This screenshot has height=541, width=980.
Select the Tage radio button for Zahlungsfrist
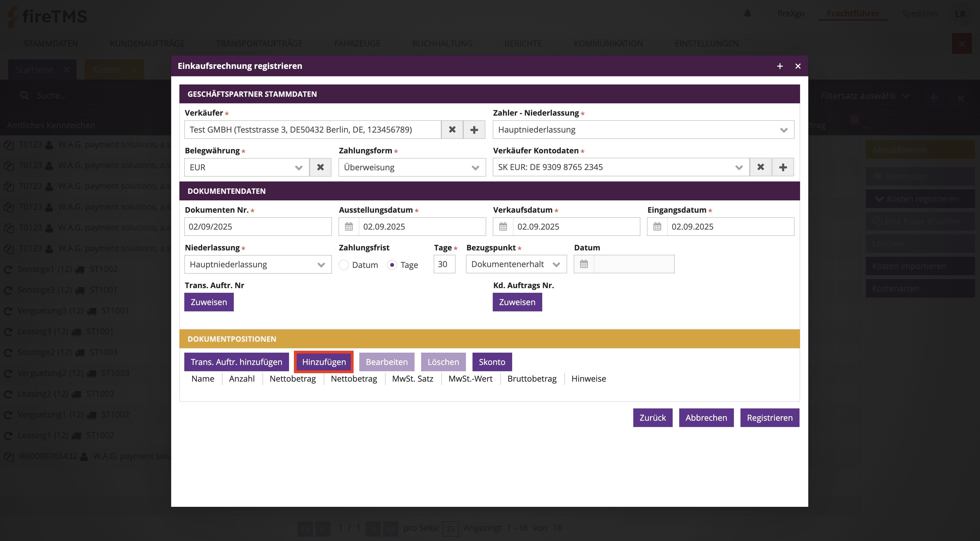[392, 265]
